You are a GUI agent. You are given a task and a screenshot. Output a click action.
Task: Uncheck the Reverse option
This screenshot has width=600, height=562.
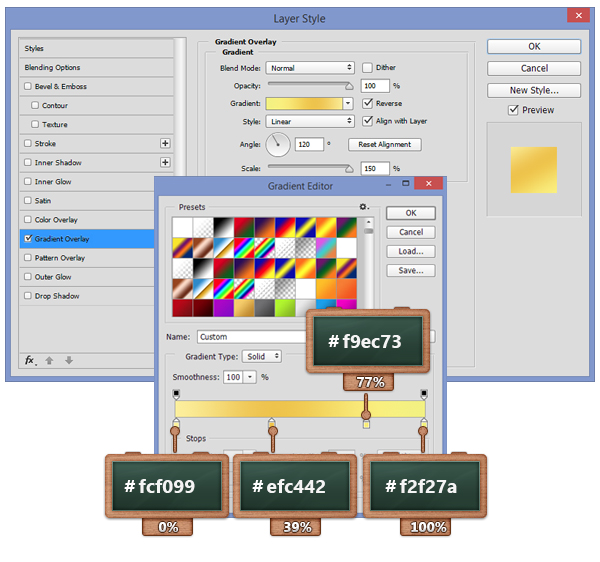367,103
